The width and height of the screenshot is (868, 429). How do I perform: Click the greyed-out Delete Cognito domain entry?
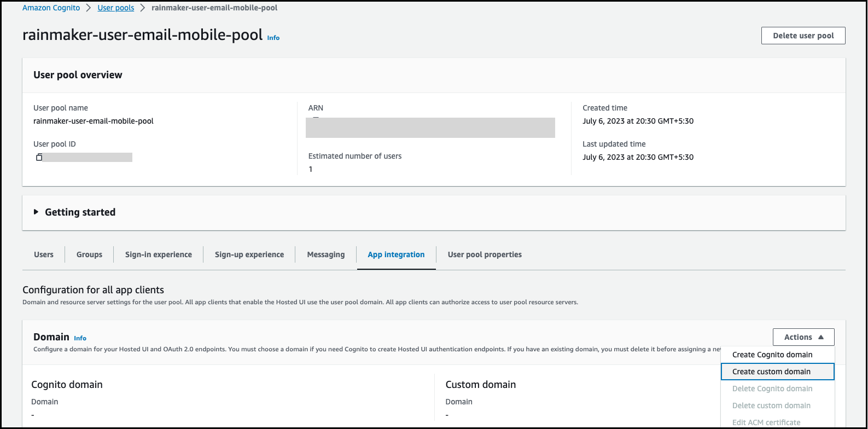pos(772,389)
